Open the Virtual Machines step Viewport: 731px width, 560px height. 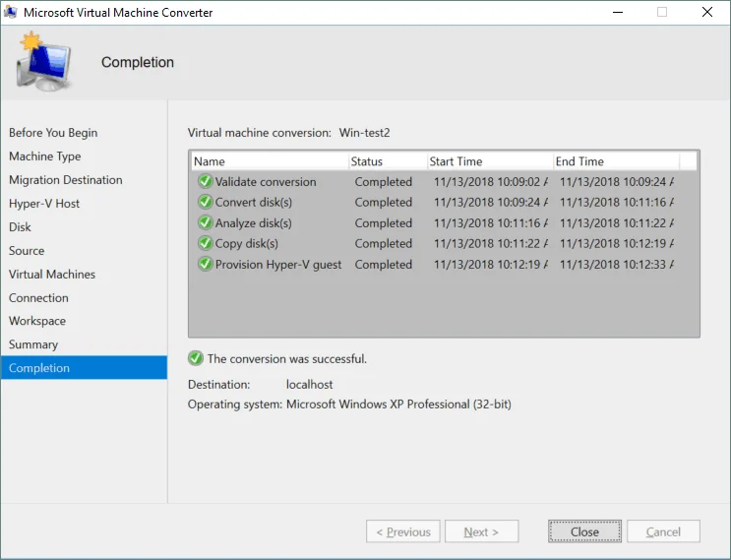[52, 275]
